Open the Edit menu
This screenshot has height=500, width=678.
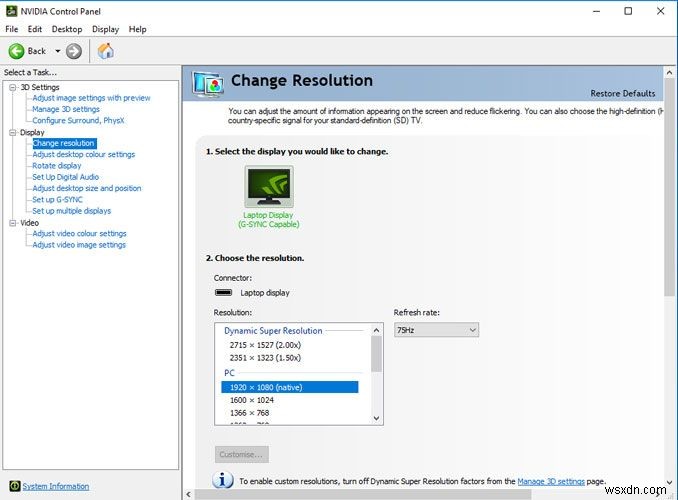click(x=35, y=29)
